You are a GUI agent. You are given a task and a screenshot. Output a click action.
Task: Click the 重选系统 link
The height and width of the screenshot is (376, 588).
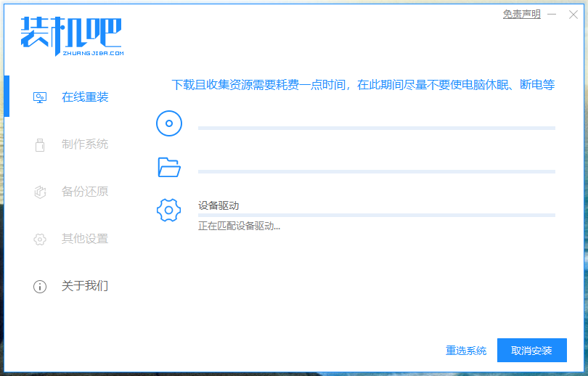(x=466, y=351)
